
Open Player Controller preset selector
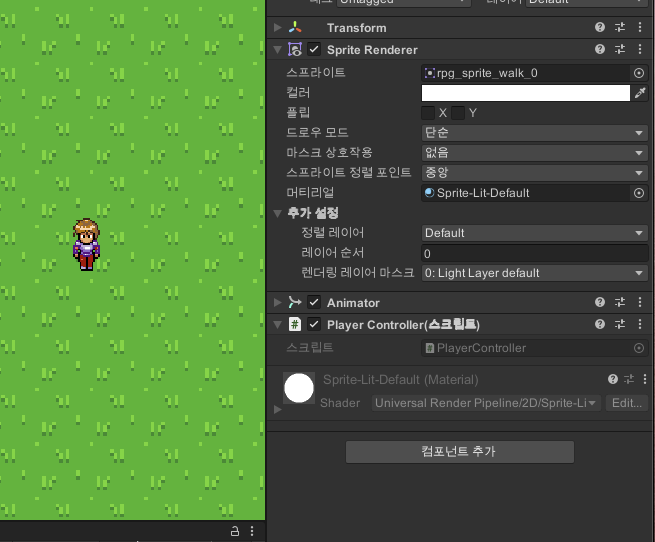coord(620,324)
